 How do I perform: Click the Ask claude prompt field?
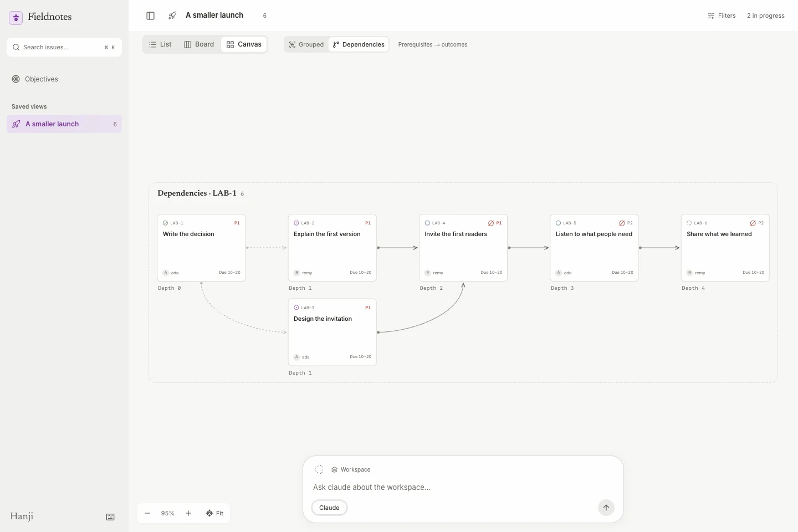tap(463, 487)
